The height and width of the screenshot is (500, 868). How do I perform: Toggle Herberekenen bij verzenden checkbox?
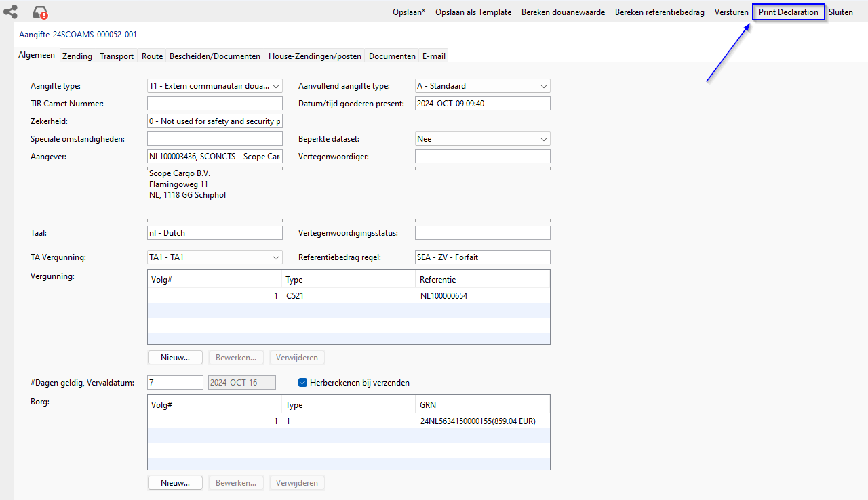[303, 383]
